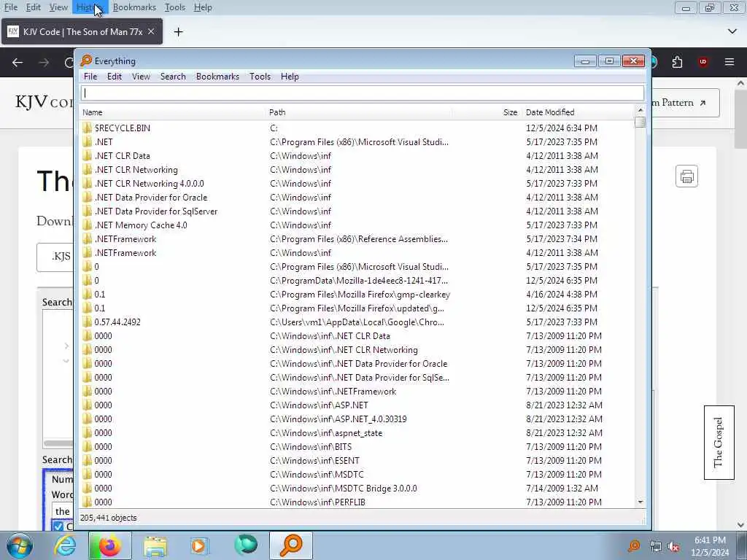Image resolution: width=747 pixels, height=560 pixels.
Task: Select the .NET CLR Networking 4.0.0.0 folder icon
Action: tap(88, 183)
